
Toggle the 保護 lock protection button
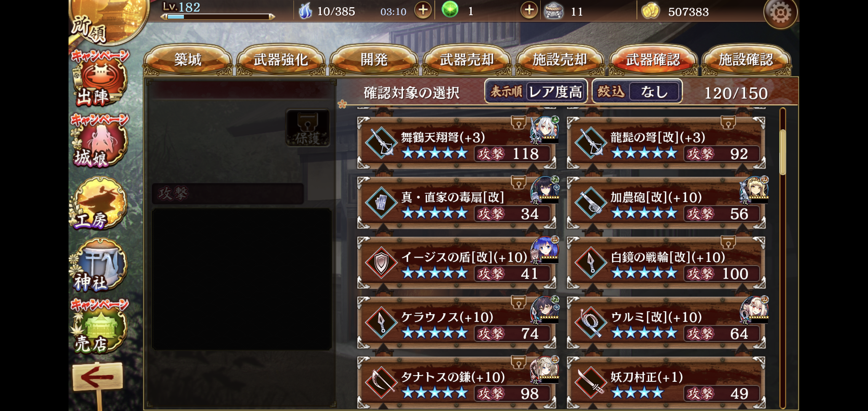[x=308, y=128]
